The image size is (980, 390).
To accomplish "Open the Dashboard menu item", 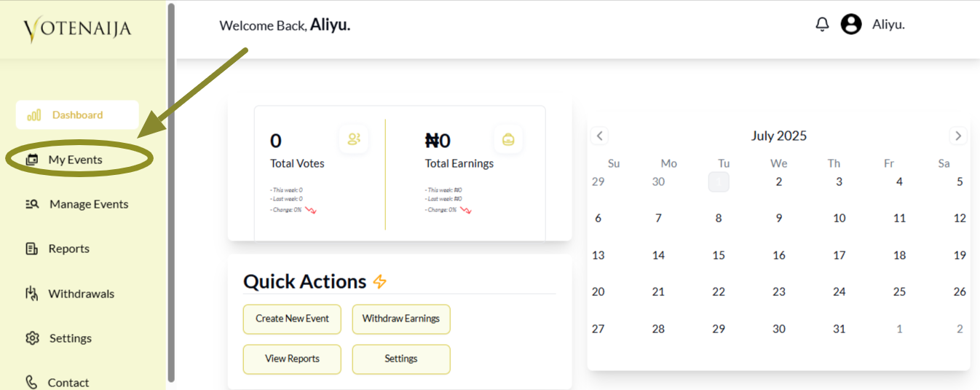I will click(x=76, y=115).
